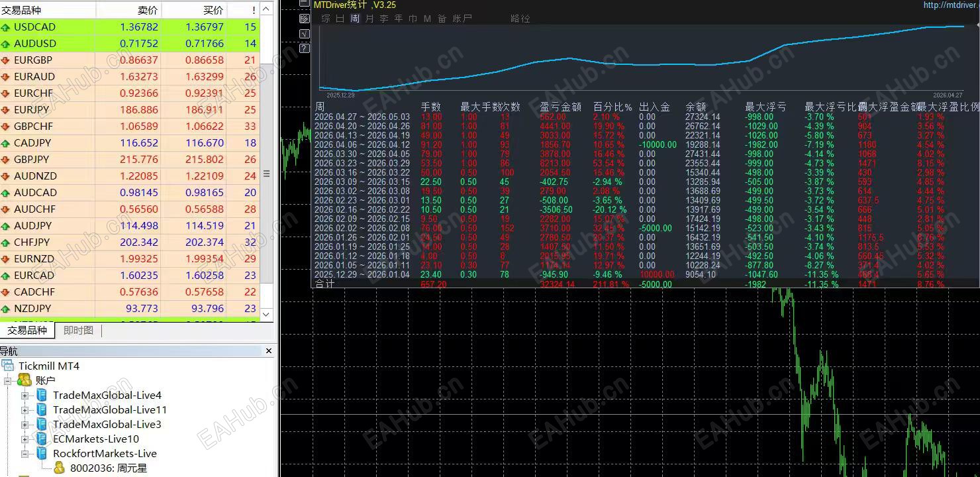Click the help question-mark icon on the MTDriver panel edge
The width and height of the screenshot is (980, 477).
point(304,48)
